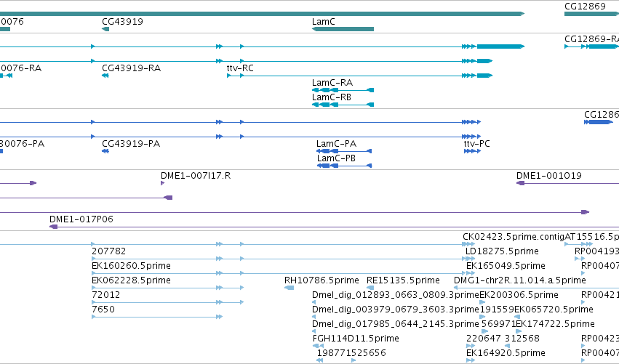
Task: Select the 7650 alignment label
Action: pos(103,310)
